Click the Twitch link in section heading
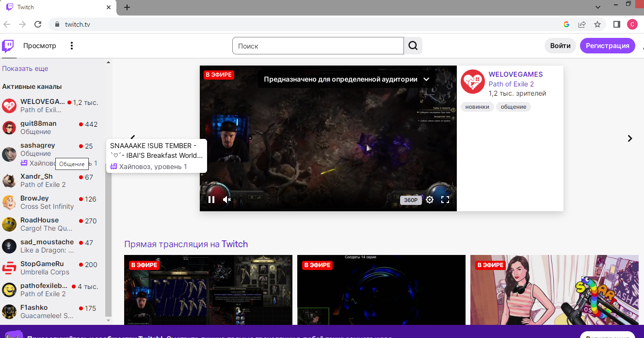 point(235,244)
